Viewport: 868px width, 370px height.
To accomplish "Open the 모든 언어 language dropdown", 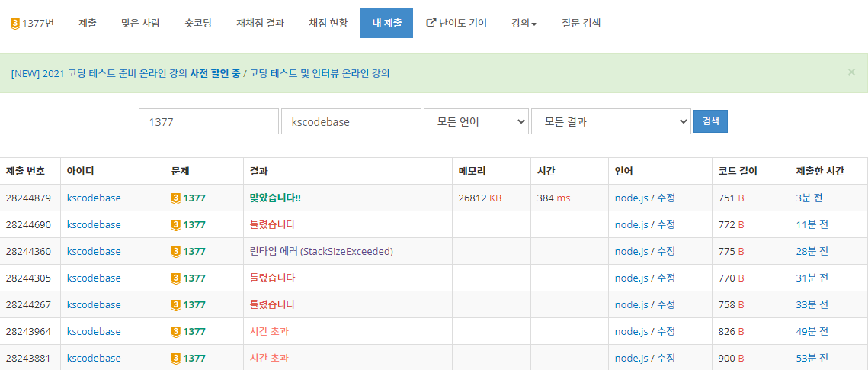I will 476,121.
